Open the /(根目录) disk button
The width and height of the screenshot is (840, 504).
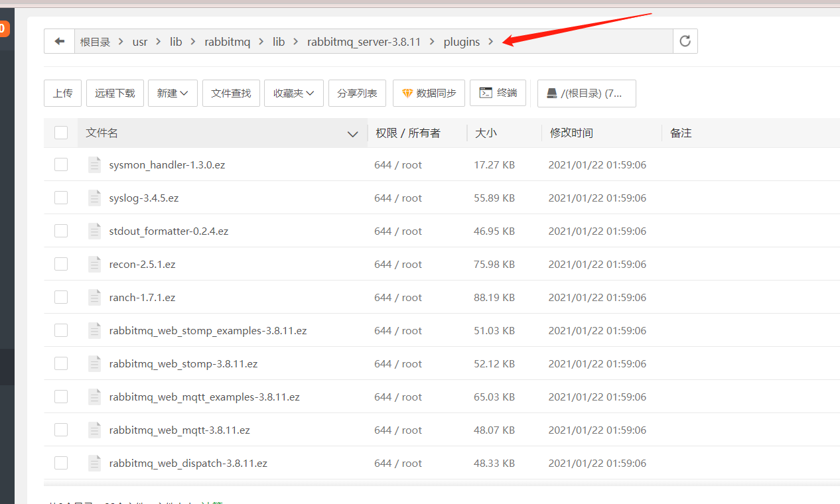point(587,94)
